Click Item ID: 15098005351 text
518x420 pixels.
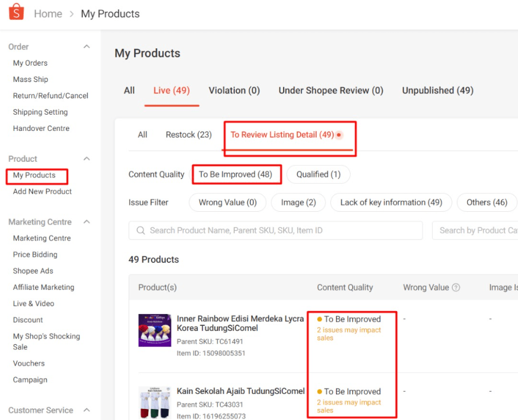(x=211, y=353)
